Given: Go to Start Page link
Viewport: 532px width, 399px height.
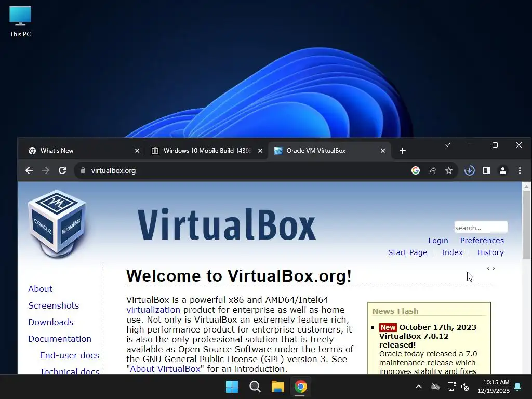Looking at the screenshot, I should tap(407, 252).
